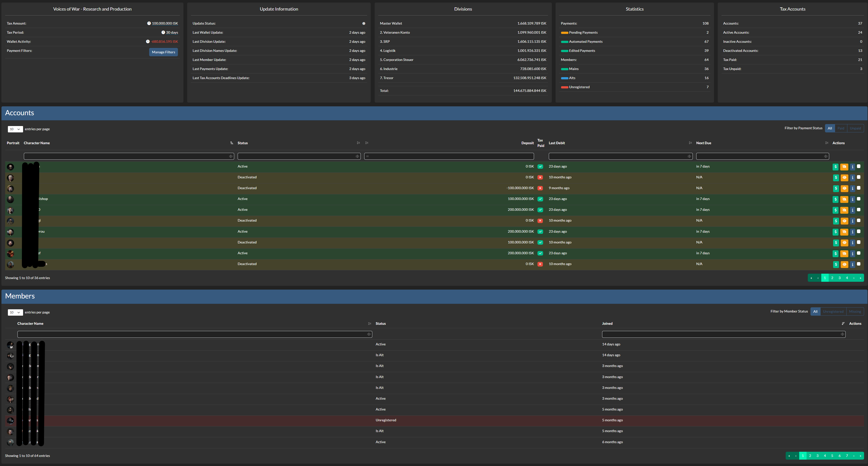Select the Unregistered member status filter

tap(833, 311)
